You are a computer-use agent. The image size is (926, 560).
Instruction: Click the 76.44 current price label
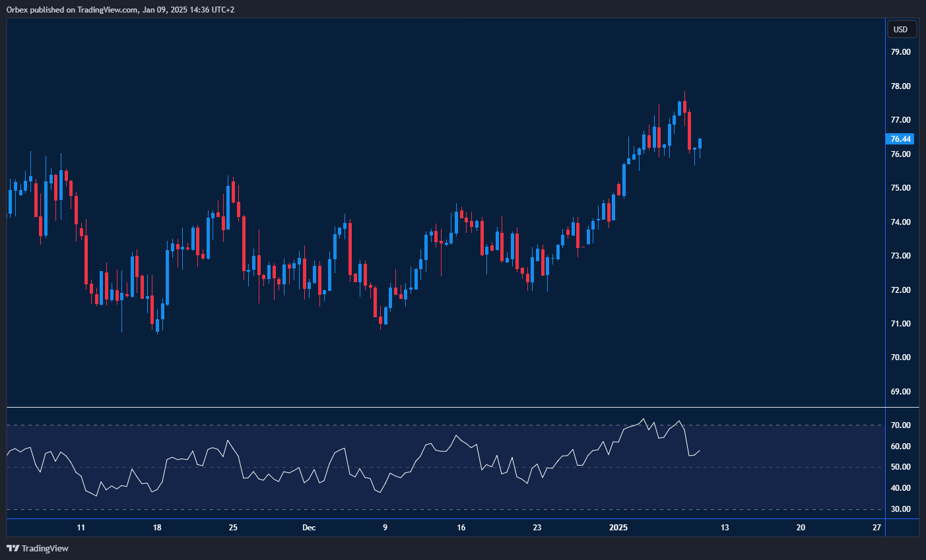(900, 139)
